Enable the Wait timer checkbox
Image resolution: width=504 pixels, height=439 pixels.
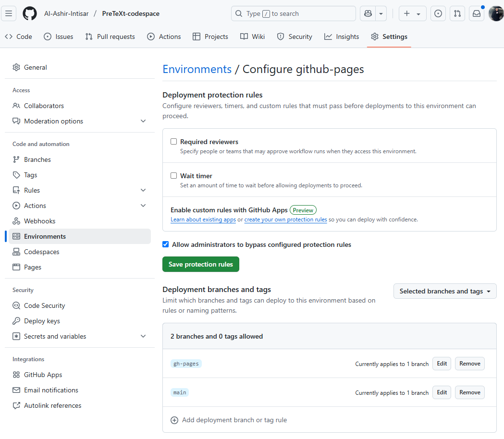pos(173,175)
